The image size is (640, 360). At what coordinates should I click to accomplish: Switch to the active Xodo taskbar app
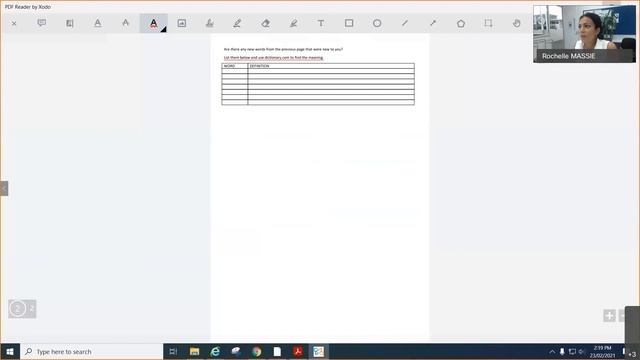coord(318,351)
